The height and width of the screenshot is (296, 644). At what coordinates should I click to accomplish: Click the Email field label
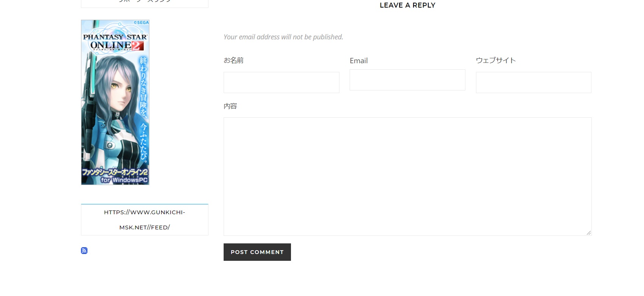tap(358, 61)
